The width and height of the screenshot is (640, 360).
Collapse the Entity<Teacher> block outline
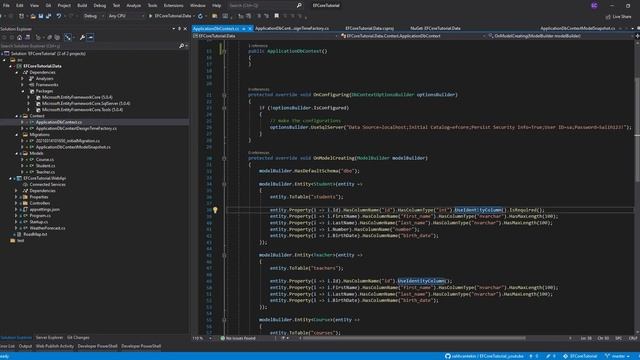click(x=224, y=255)
